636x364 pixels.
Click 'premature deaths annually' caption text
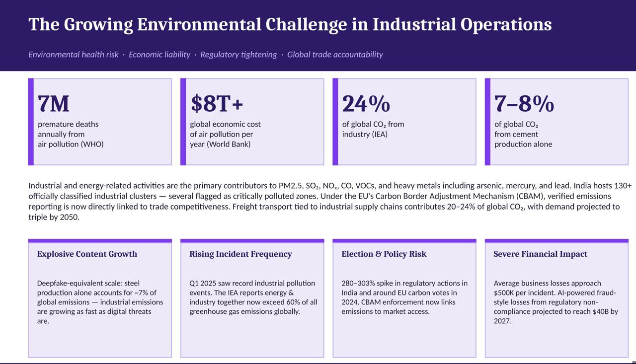(x=71, y=134)
